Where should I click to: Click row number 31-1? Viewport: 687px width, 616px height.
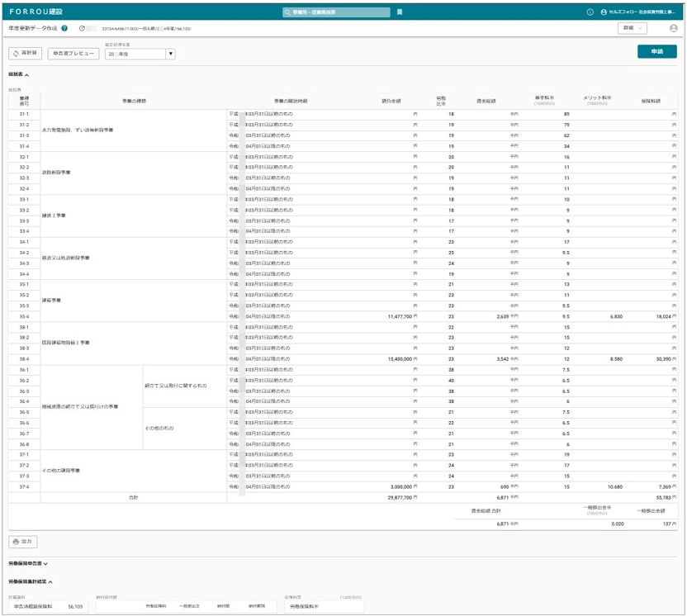coord(24,114)
